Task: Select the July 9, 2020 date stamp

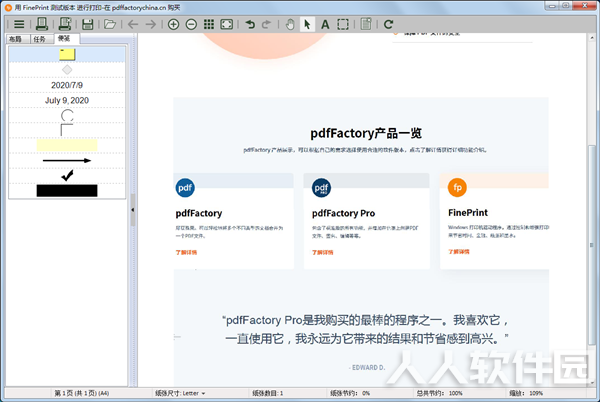Action: [x=67, y=100]
